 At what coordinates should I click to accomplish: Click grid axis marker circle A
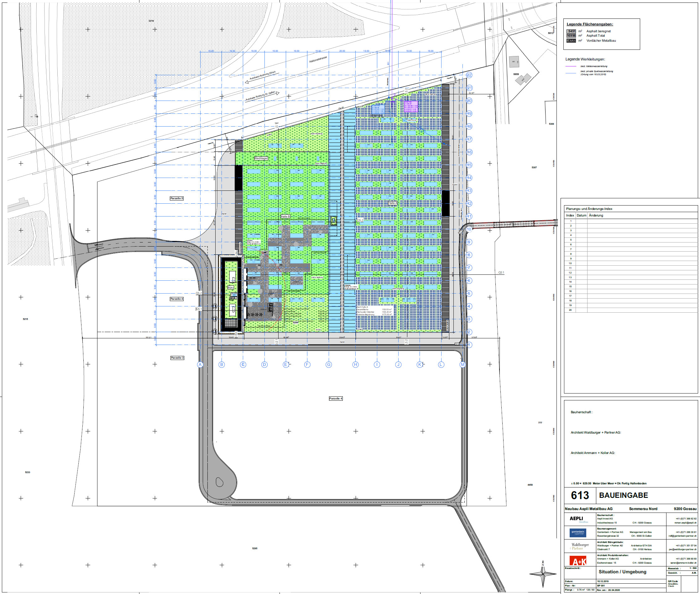[200, 364]
